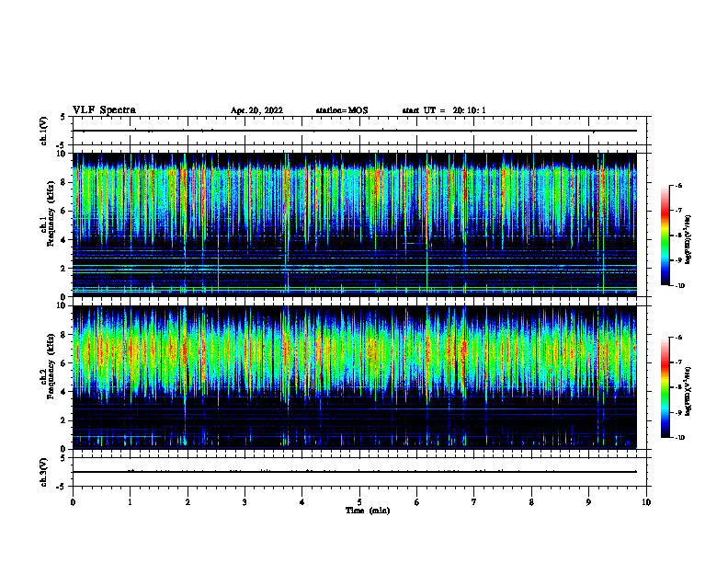Click the time axis tick label "2"
728x563 pixels.
[x=188, y=502]
